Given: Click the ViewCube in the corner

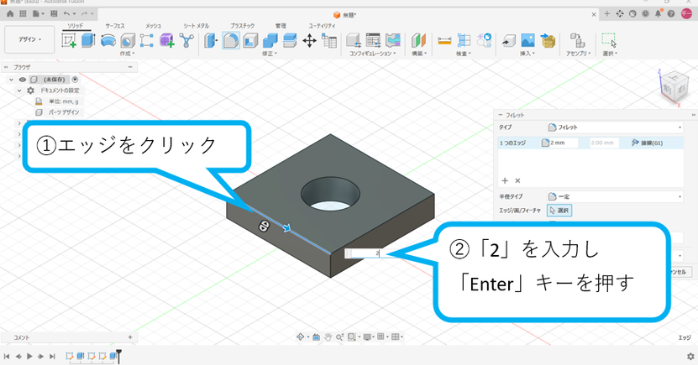Looking at the screenshot, I should pos(673,87).
